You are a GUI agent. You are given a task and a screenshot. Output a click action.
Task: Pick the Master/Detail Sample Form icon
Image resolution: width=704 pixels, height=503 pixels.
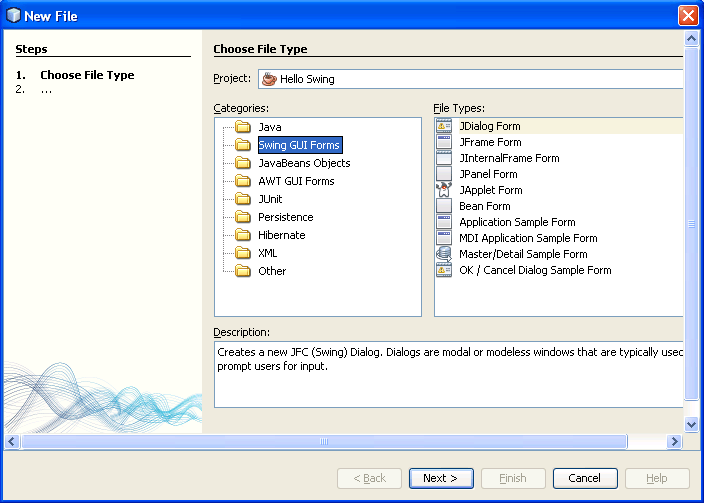click(444, 254)
